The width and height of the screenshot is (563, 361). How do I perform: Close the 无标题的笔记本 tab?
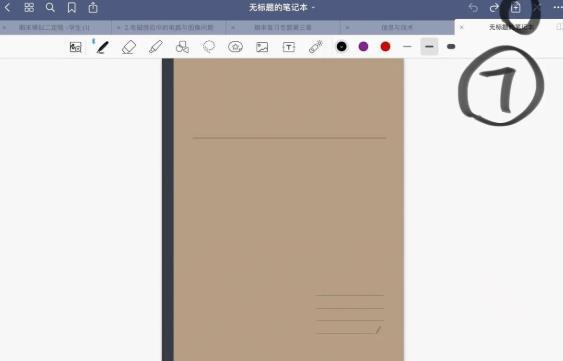(462, 27)
